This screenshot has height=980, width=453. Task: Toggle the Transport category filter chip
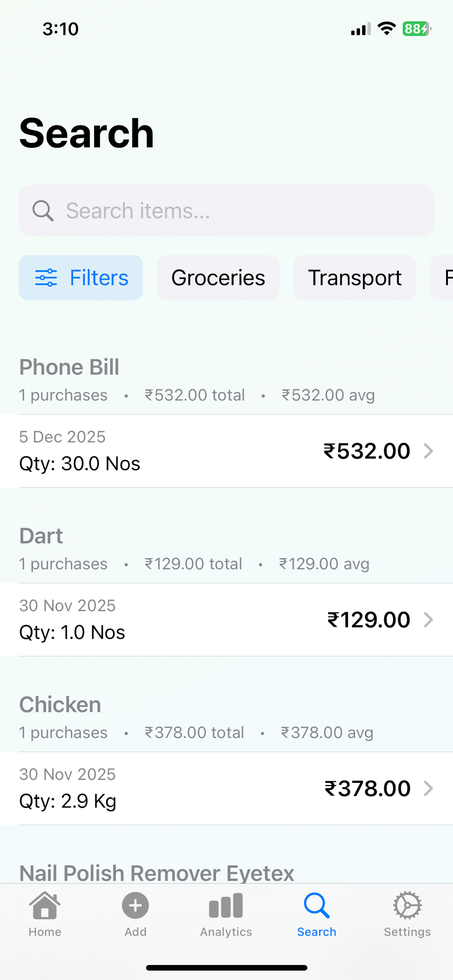355,277
